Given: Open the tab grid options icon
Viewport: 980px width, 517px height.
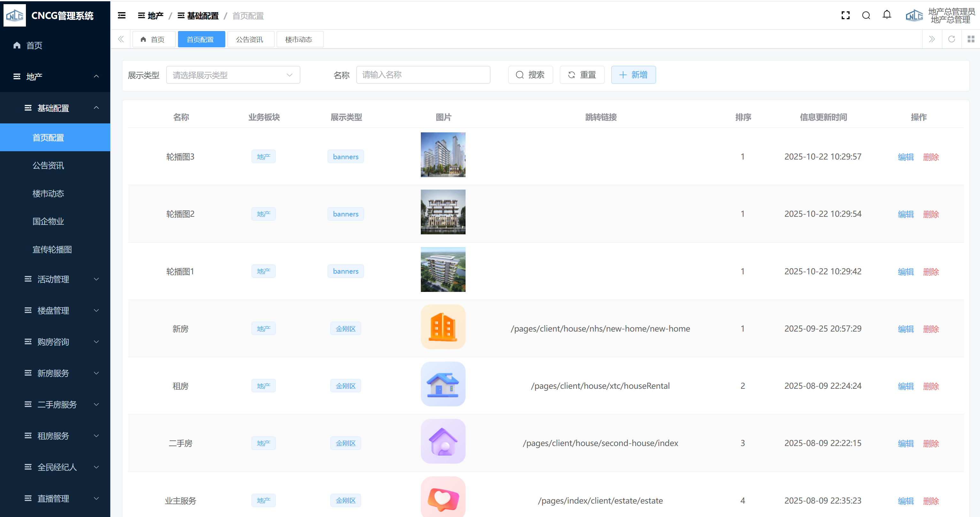Looking at the screenshot, I should click(971, 39).
